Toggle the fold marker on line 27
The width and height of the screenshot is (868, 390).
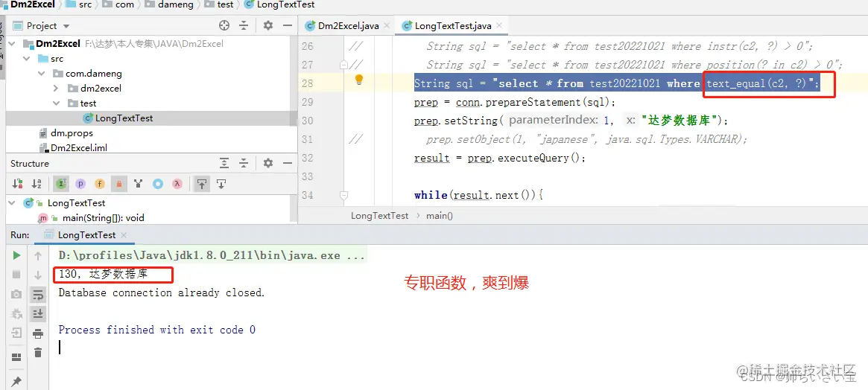343,65
